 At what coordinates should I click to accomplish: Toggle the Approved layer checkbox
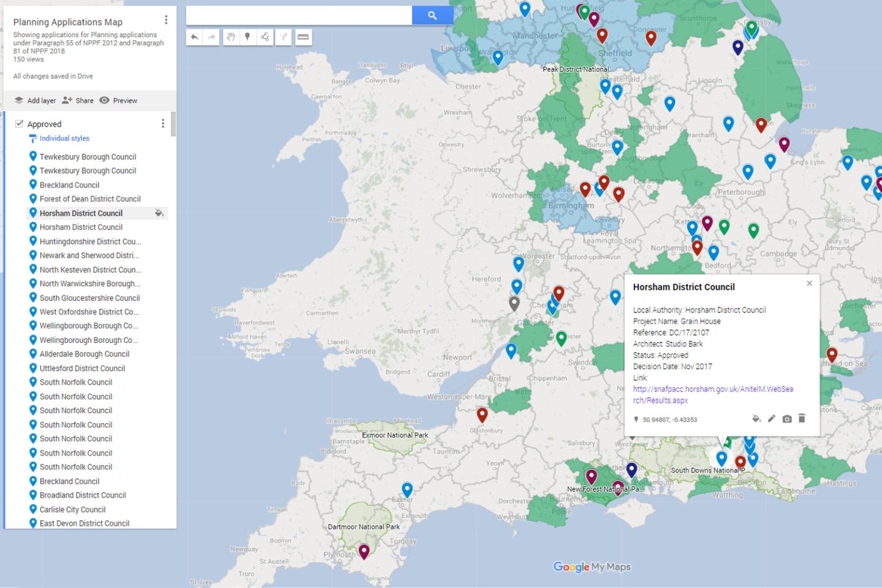[x=19, y=123]
